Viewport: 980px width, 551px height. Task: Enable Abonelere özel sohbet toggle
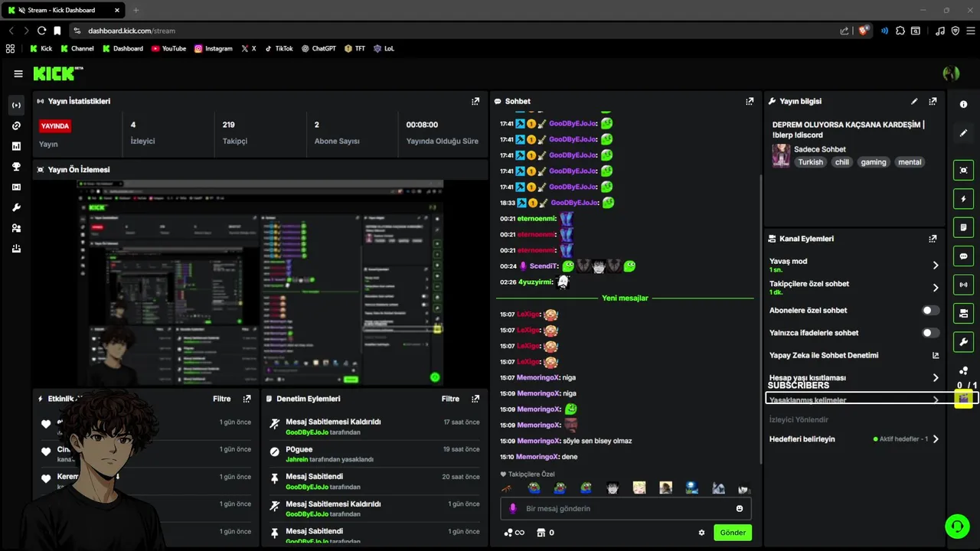click(930, 311)
